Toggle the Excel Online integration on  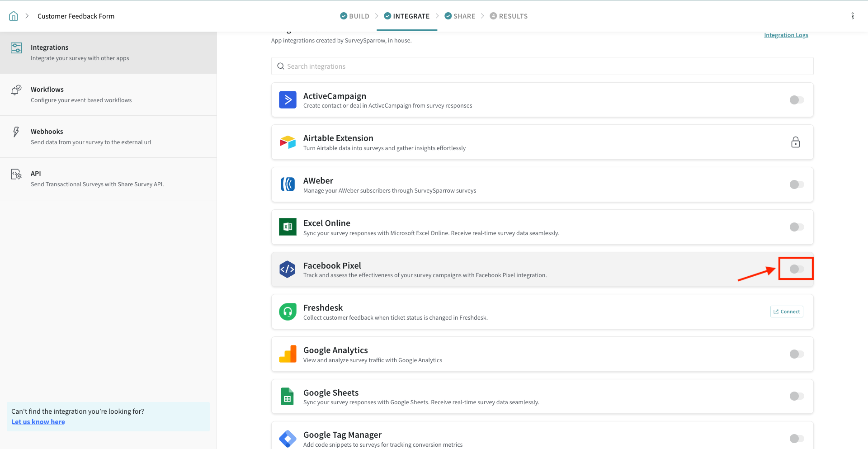(x=796, y=227)
